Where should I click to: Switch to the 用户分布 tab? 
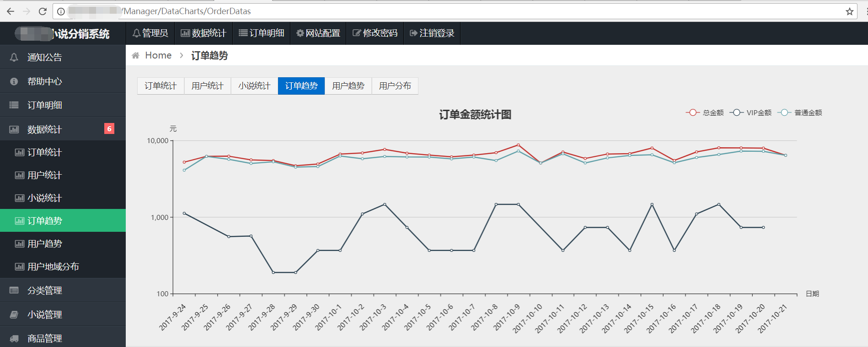[395, 86]
